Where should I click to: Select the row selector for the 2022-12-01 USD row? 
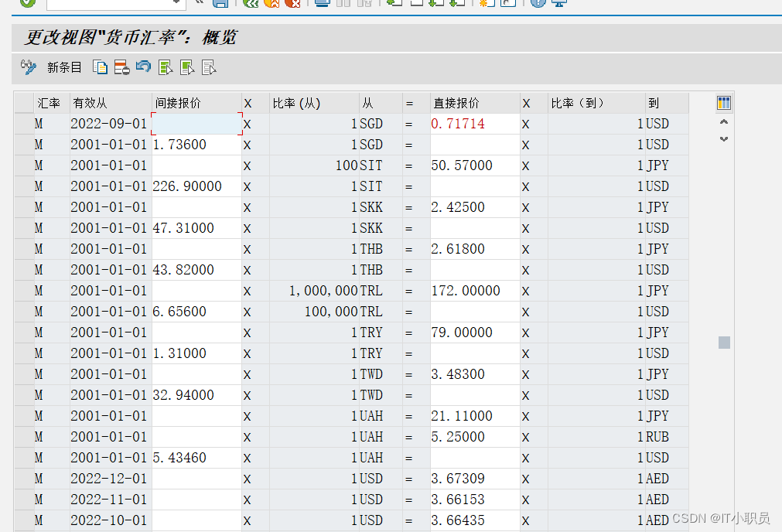coord(23,479)
